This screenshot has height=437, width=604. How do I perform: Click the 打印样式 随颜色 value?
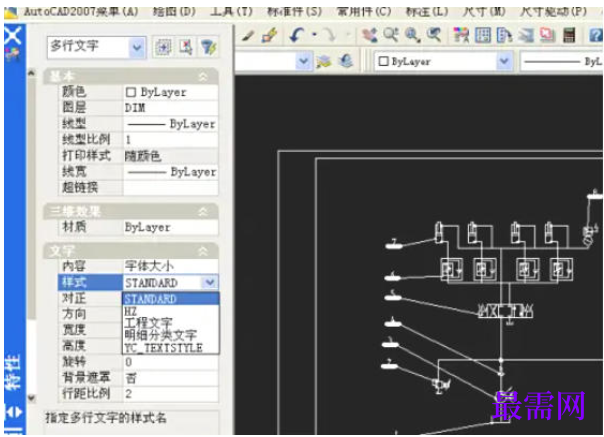[171, 156]
